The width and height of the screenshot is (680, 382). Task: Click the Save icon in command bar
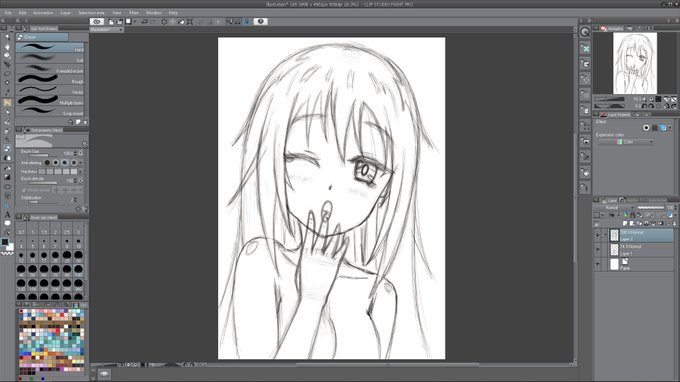click(x=128, y=22)
